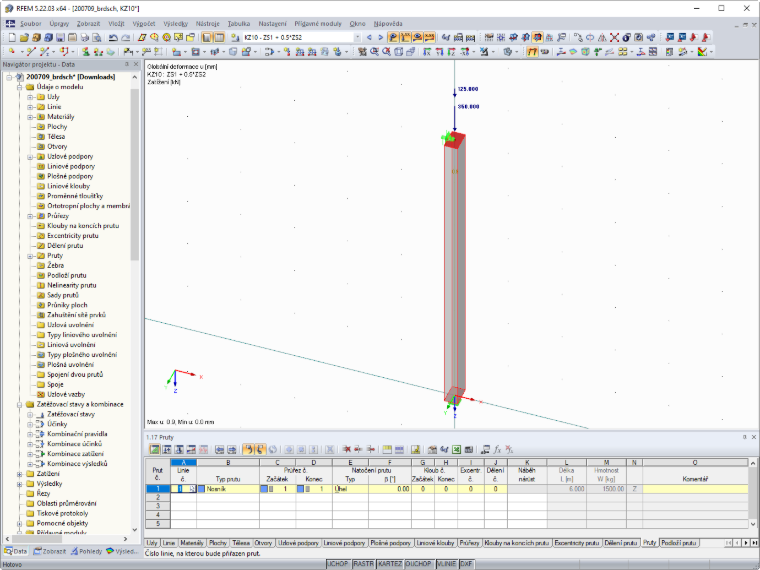Go to the previous load case arrow

coord(369,37)
